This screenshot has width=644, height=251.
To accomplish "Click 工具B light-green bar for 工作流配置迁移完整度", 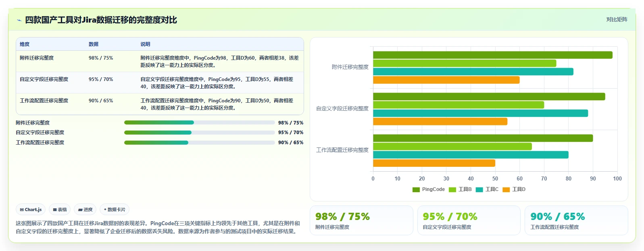I will (x=452, y=146).
